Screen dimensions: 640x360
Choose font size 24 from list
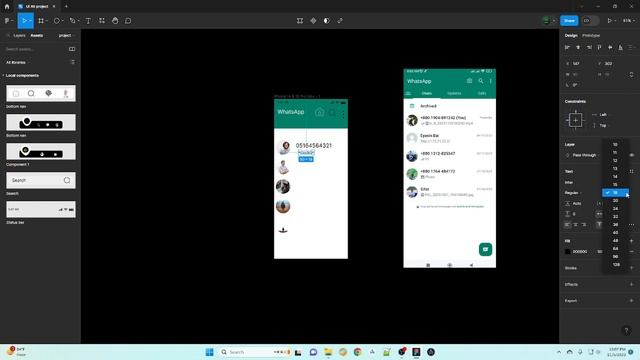(x=616, y=209)
